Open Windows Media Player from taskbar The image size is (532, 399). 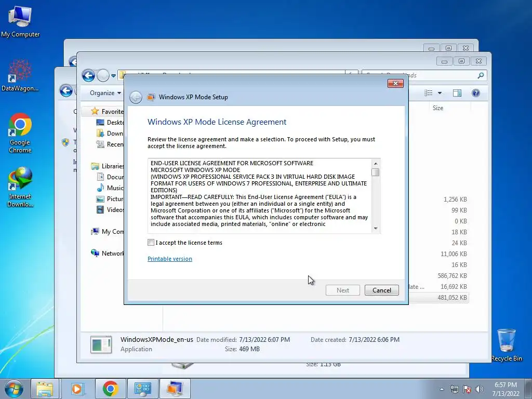click(77, 389)
